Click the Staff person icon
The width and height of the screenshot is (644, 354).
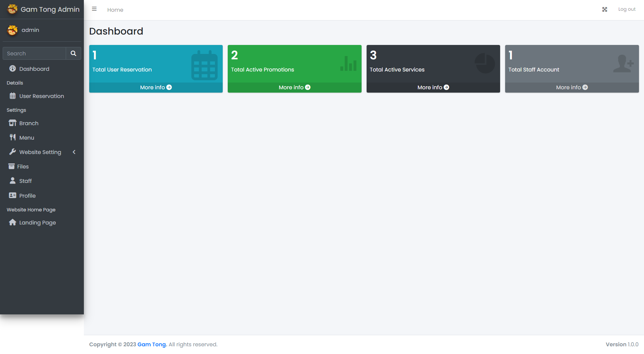click(x=12, y=181)
